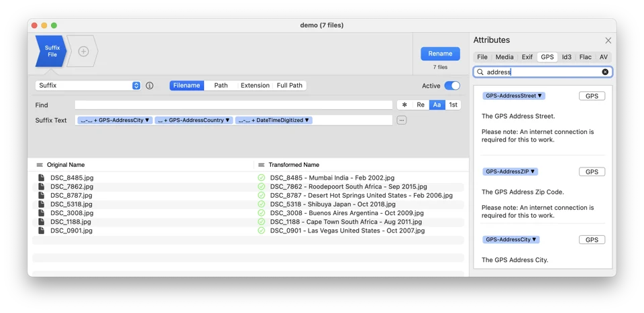644x313 pixels.
Task: Switch to the AV attributes tab
Action: [x=603, y=57]
